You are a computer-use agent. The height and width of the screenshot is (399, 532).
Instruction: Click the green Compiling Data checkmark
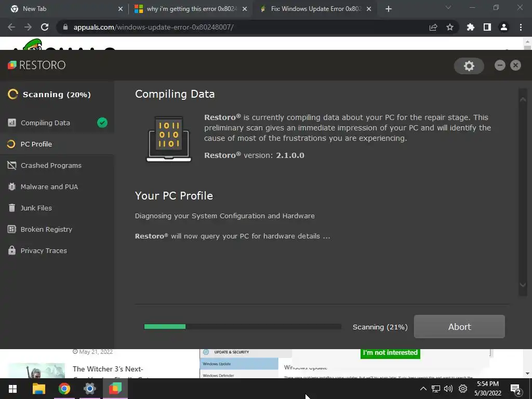pos(102,123)
